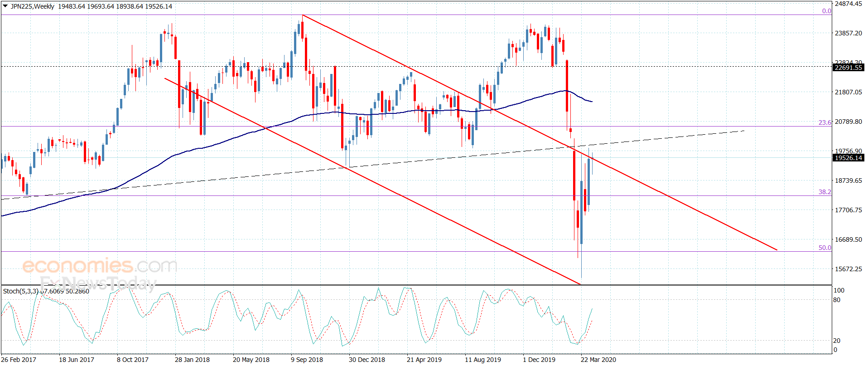Click the 15672.25 price axis label

pos(849,269)
